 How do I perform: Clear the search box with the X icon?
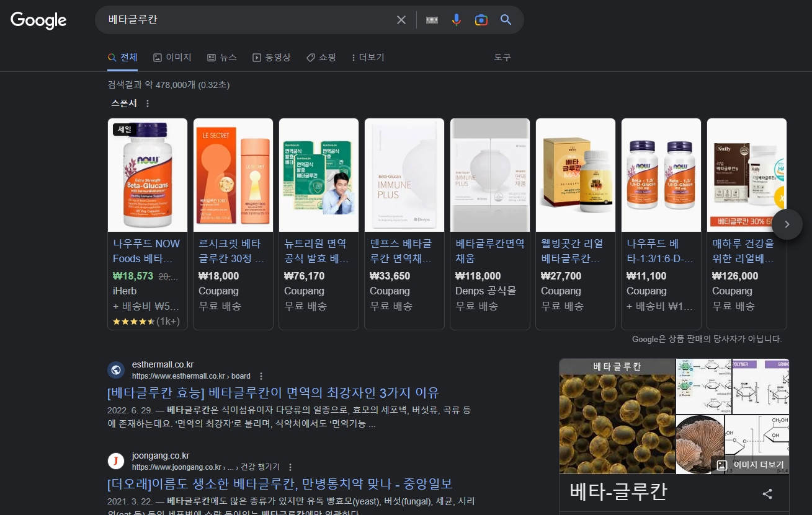401,20
